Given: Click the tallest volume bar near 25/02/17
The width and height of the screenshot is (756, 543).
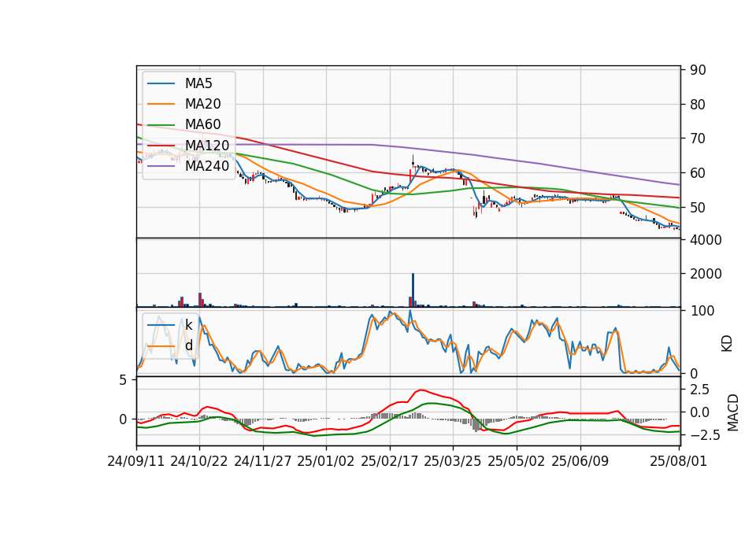Looking at the screenshot, I should 413,290.
